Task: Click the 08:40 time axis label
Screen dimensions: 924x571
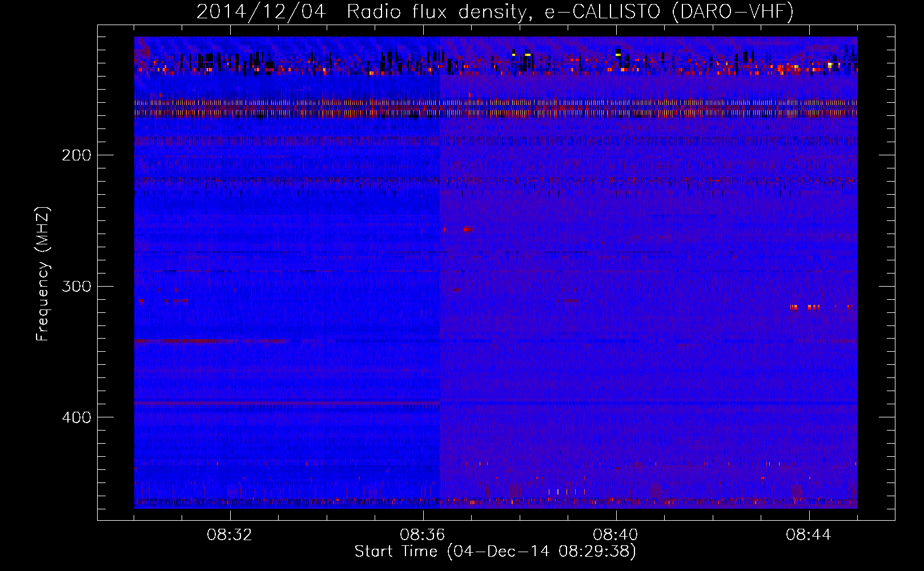Action: (x=616, y=535)
